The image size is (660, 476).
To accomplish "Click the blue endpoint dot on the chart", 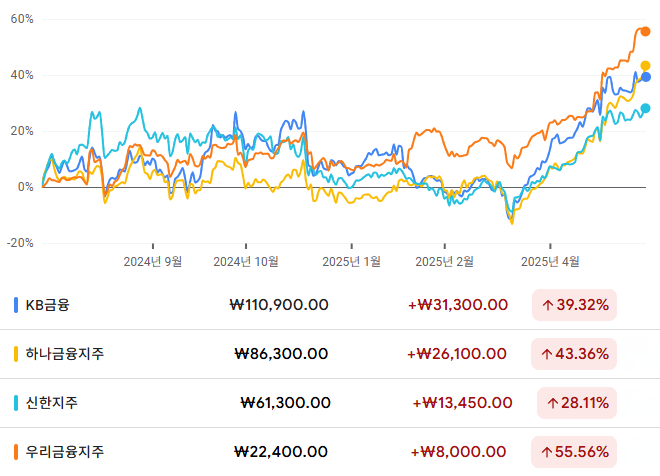I will click(645, 77).
